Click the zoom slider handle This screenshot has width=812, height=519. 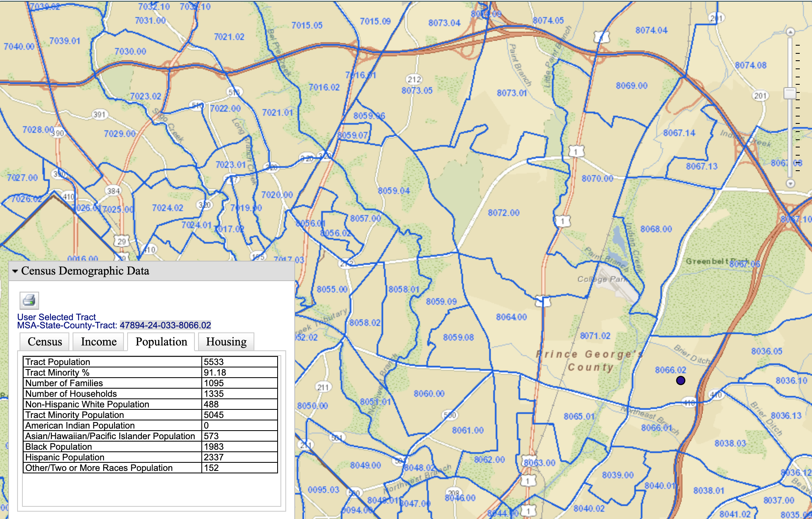[790, 93]
